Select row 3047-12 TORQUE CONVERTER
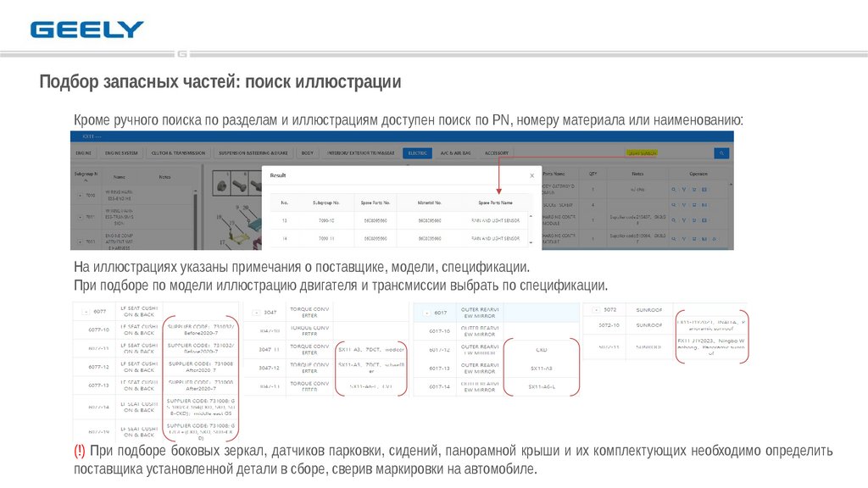868x488 pixels. (325, 368)
